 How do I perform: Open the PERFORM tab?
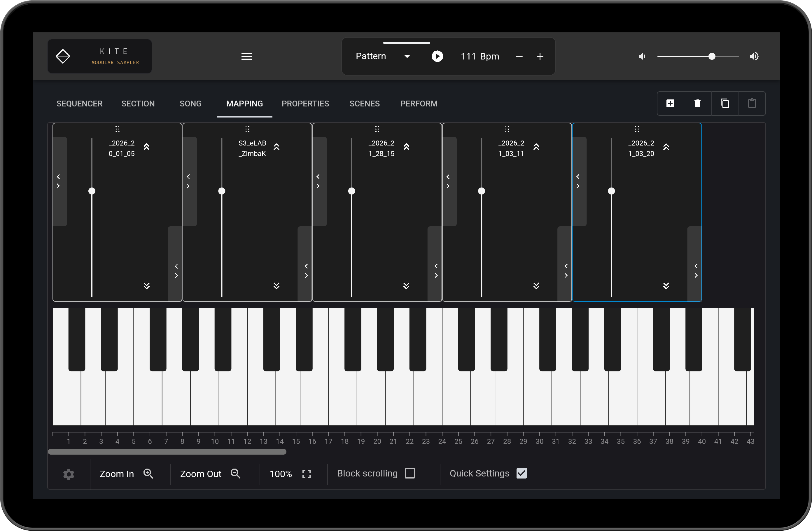click(x=419, y=104)
